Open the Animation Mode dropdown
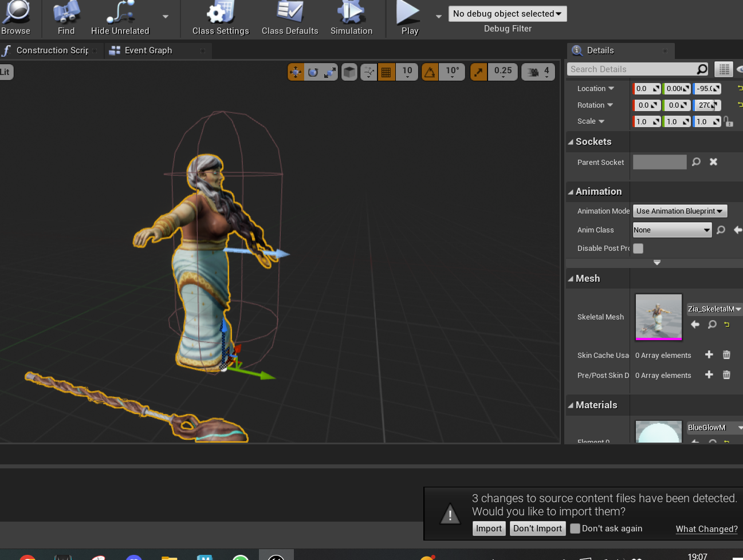The width and height of the screenshot is (743, 560). click(x=679, y=211)
